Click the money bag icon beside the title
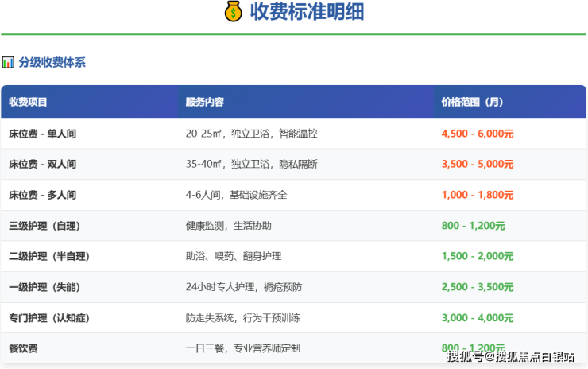Viewport: 588px width, 369px height. (232, 12)
